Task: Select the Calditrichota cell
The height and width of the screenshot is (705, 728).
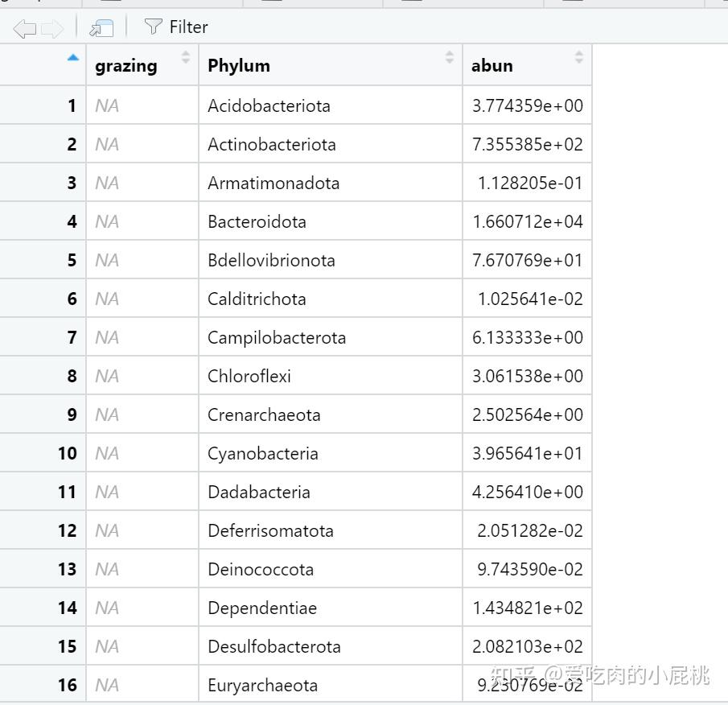Action: 331,298
